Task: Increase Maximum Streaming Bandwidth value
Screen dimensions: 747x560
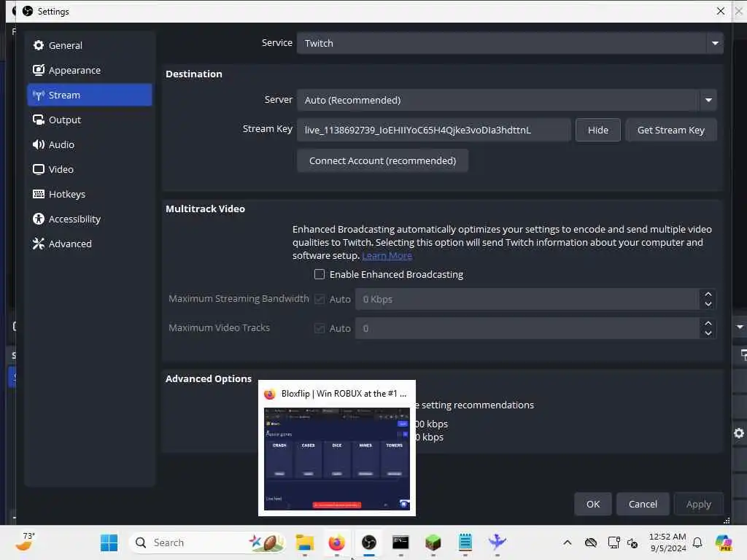Action: pos(708,295)
